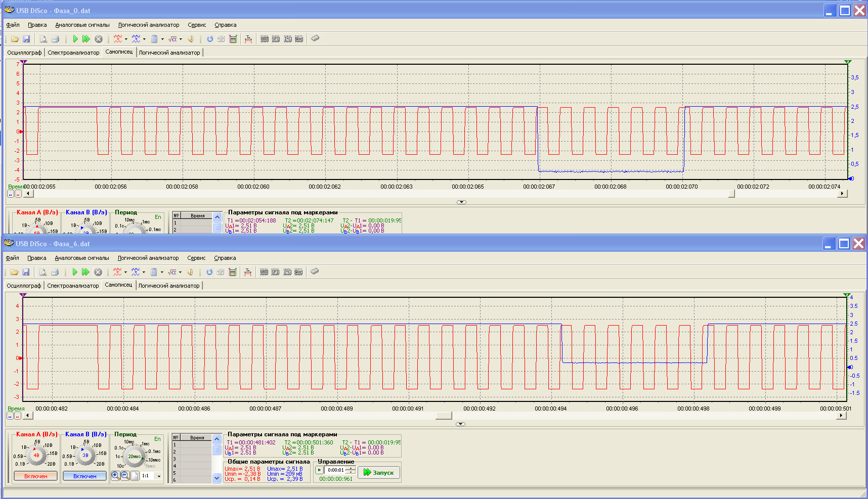This screenshot has height=499, width=868.
Task: Toggle red dots button under Фаза_6 graph
Action: 17,416
